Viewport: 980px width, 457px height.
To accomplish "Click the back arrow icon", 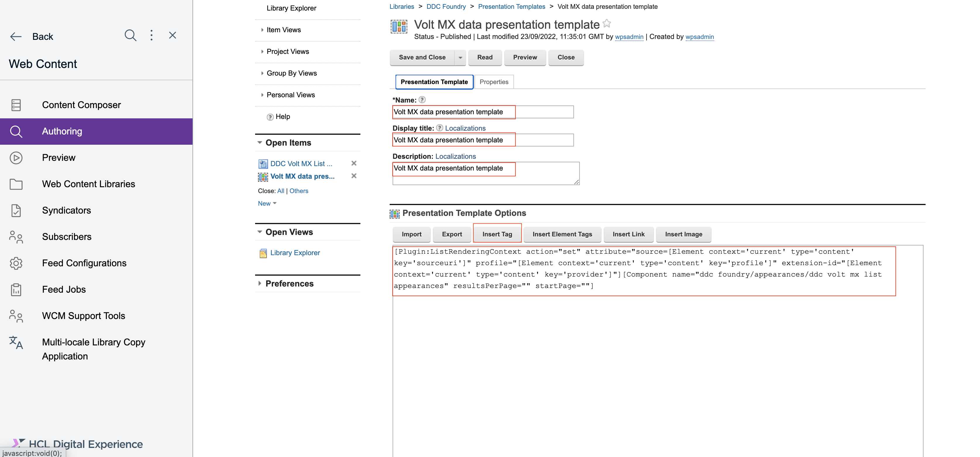I will pos(16,37).
